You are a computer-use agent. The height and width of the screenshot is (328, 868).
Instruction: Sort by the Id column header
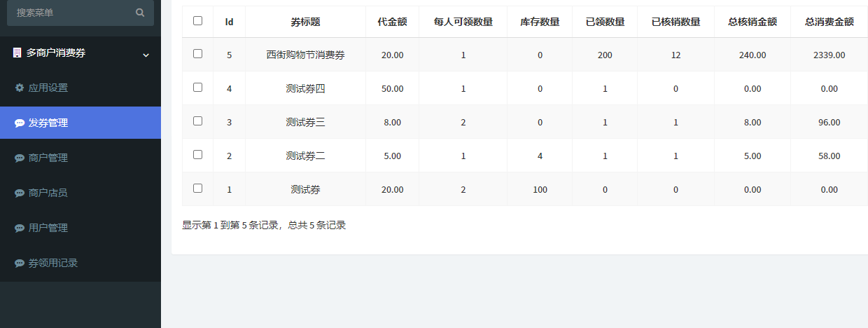[x=229, y=22]
